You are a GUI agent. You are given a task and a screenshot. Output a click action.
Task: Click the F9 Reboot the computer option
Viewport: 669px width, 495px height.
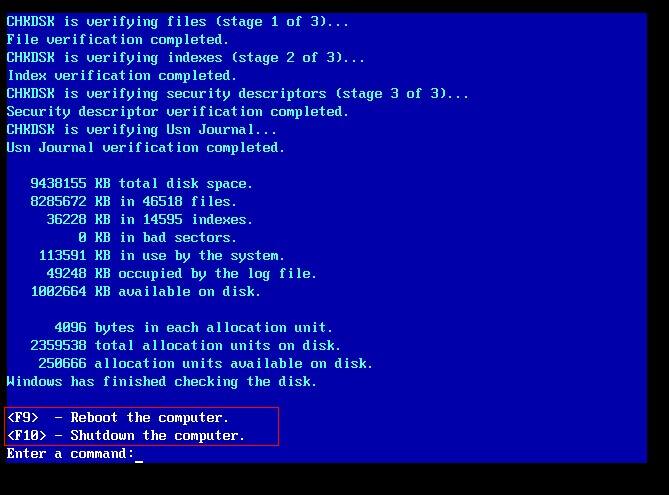pyautogui.click(x=118, y=417)
